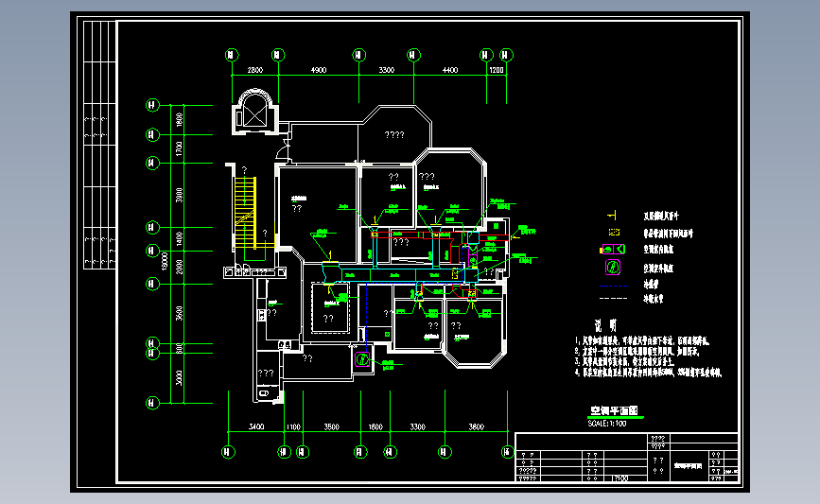Select the crossed box inside the arched tower
The height and width of the screenshot is (504, 820).
[254, 115]
